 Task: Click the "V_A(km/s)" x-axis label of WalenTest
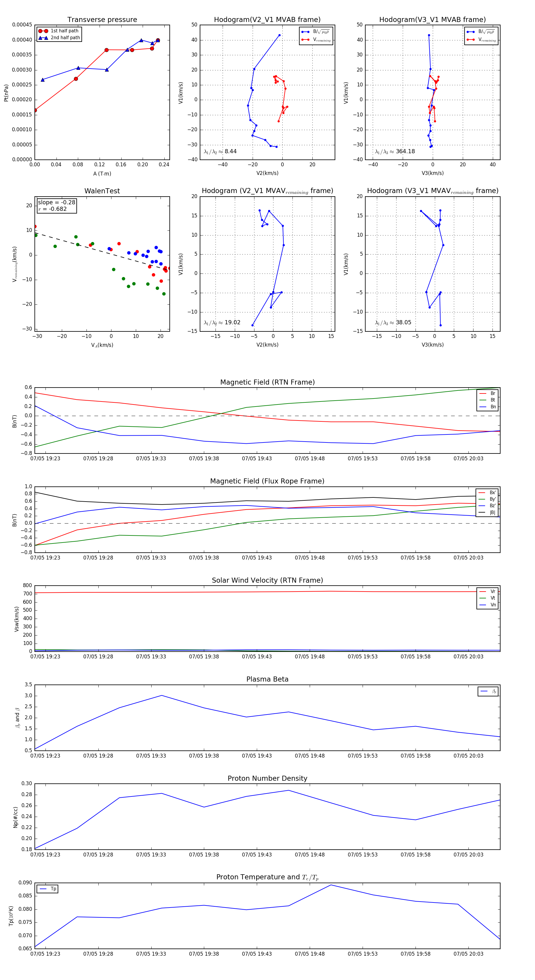click(x=102, y=345)
